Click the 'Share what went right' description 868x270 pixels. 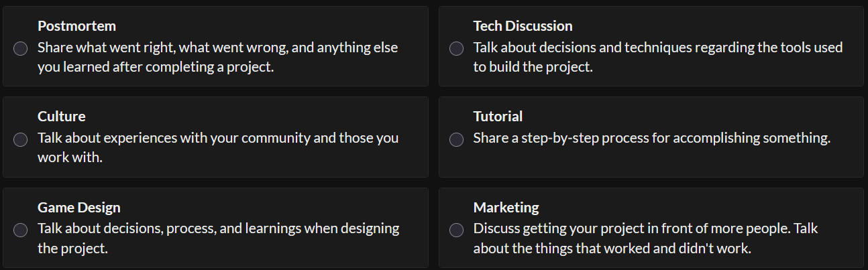pos(217,58)
